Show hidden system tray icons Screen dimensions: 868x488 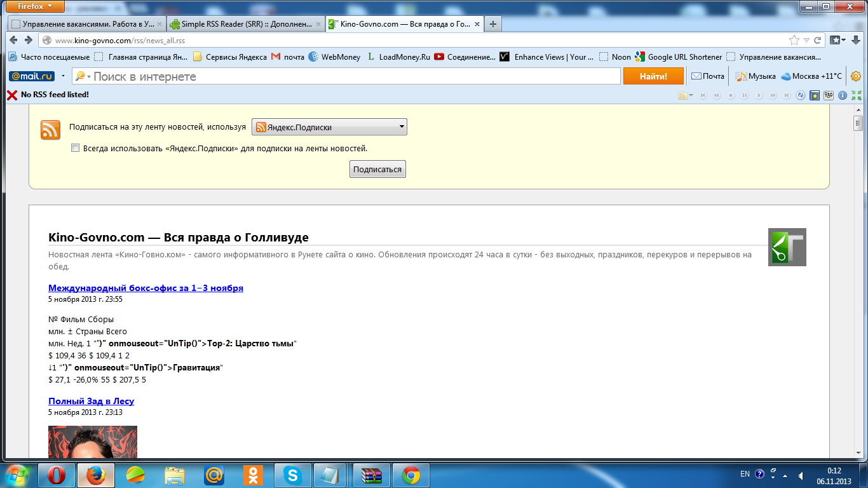pos(785,475)
